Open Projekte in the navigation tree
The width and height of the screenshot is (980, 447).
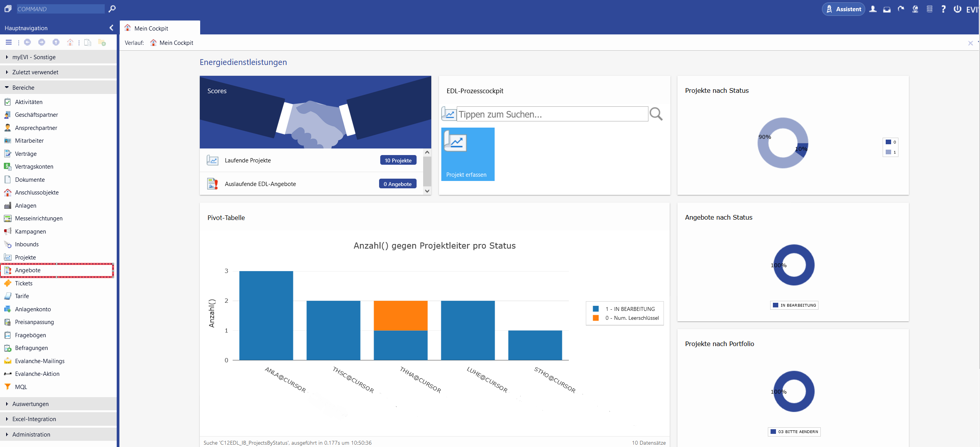(25, 257)
